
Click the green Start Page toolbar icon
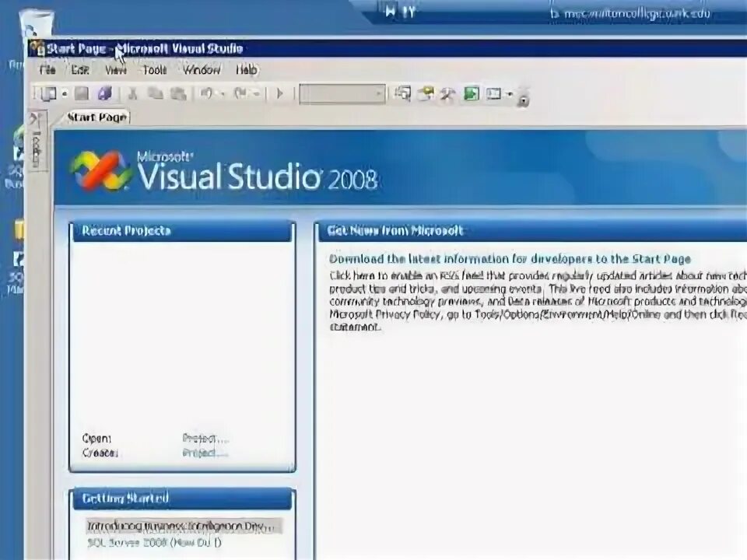(x=472, y=93)
